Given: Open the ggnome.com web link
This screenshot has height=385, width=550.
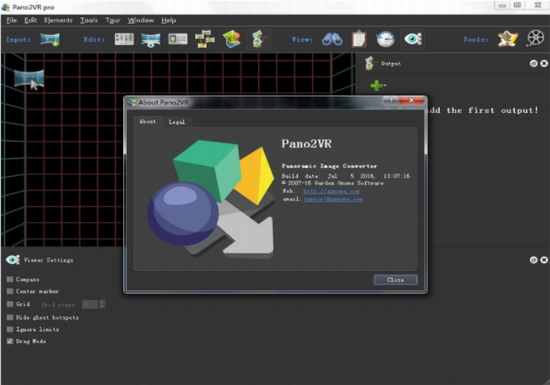Looking at the screenshot, I should coord(331,191).
